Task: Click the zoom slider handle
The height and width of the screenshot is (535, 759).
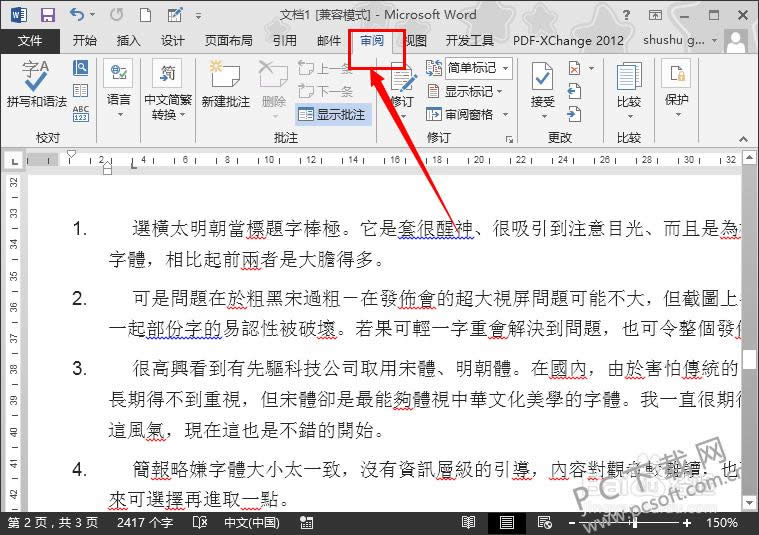Action: (x=634, y=523)
